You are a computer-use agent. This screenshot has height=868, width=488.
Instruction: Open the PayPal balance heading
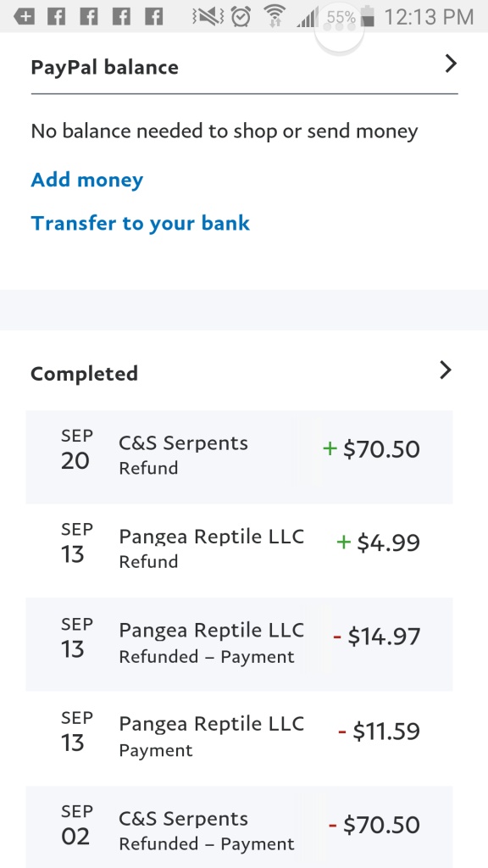pyautogui.click(x=104, y=68)
